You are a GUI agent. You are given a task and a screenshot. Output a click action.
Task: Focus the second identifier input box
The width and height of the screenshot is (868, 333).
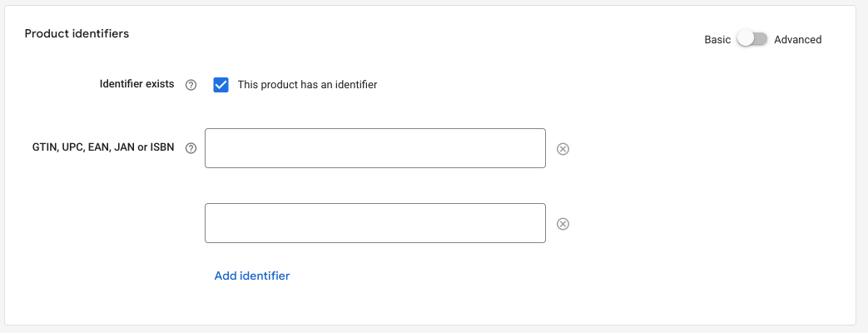[374, 223]
